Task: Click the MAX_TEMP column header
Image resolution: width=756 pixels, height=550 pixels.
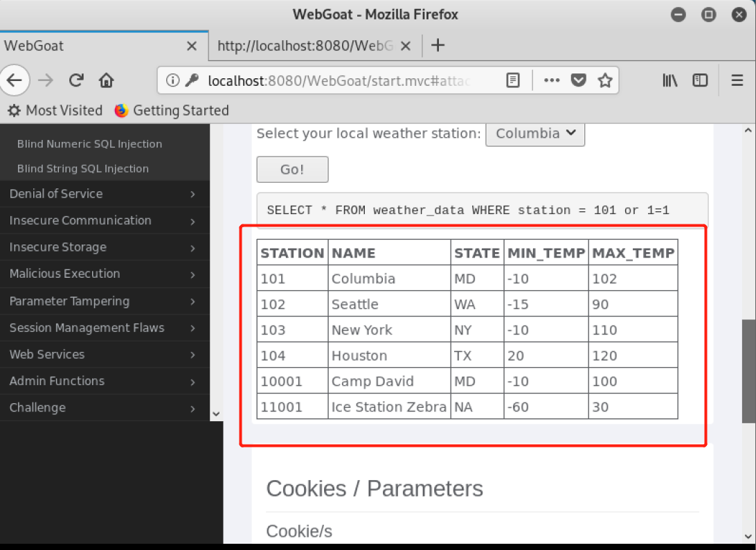Action: tap(633, 252)
